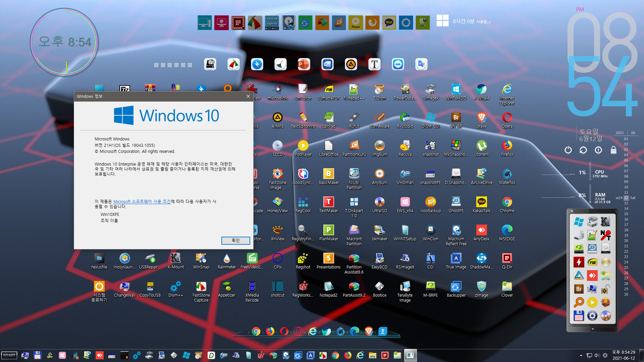The image size is (644, 362).
Task: Launch the brave browser desktop icon
Action: pyautogui.click(x=481, y=120)
